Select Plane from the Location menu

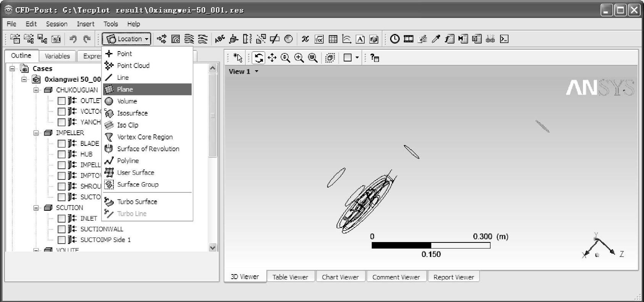click(125, 89)
